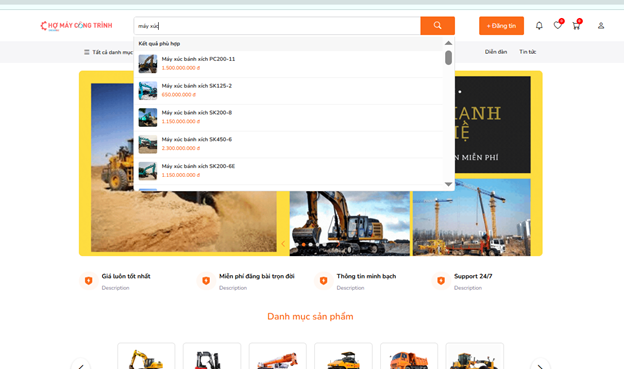
Task: Expand the Tất cả danh mục menu
Action: (108, 52)
